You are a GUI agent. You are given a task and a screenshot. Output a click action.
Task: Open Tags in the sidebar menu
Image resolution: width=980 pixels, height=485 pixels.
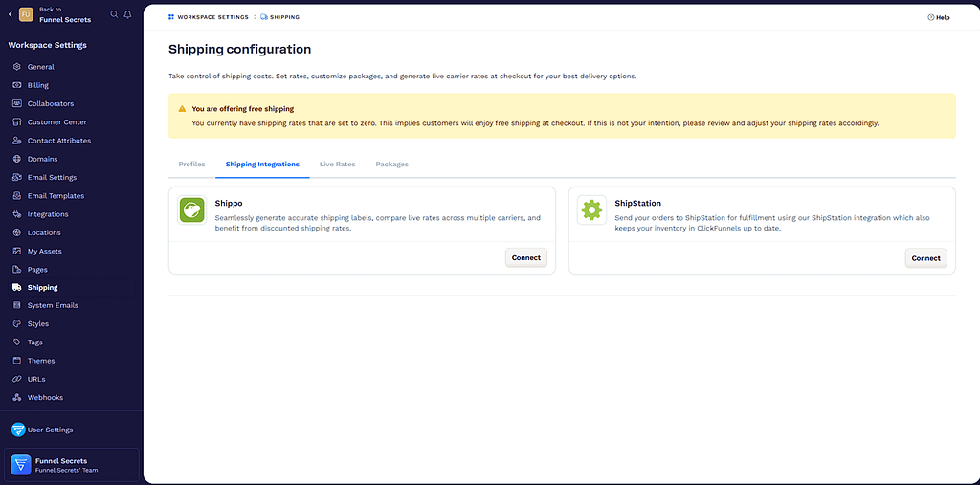(35, 342)
